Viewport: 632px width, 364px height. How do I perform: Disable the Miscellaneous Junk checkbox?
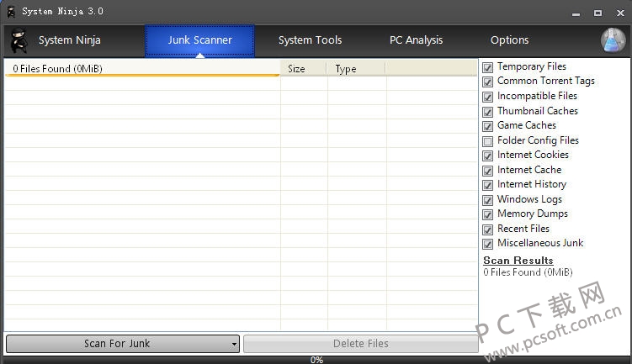pyautogui.click(x=488, y=244)
